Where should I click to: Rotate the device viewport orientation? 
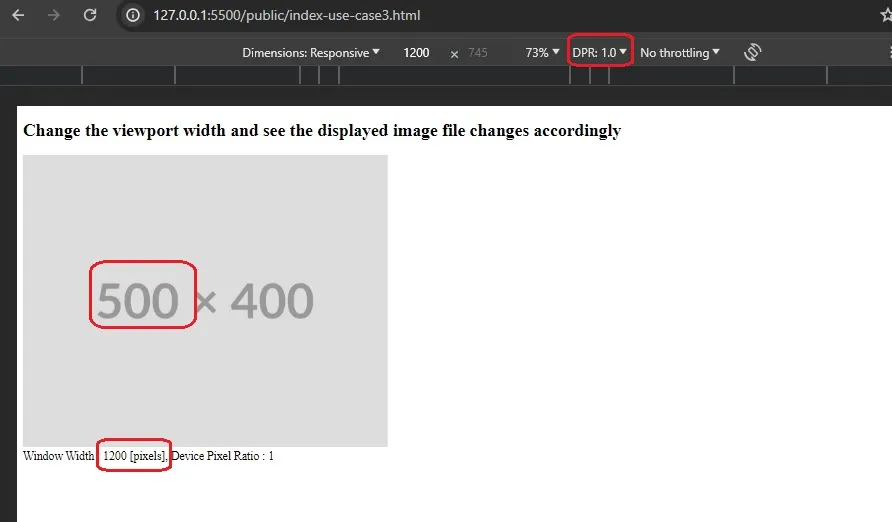tap(753, 52)
